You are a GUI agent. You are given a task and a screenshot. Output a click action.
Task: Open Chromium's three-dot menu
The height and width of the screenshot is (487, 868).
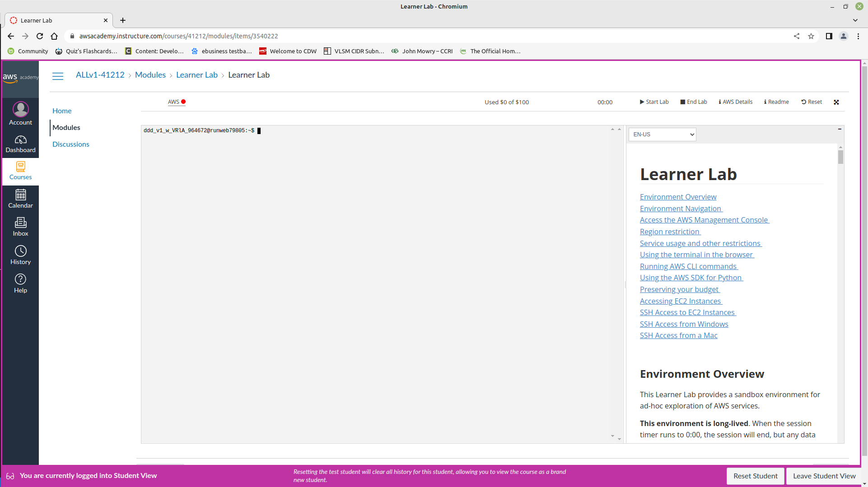tap(858, 36)
